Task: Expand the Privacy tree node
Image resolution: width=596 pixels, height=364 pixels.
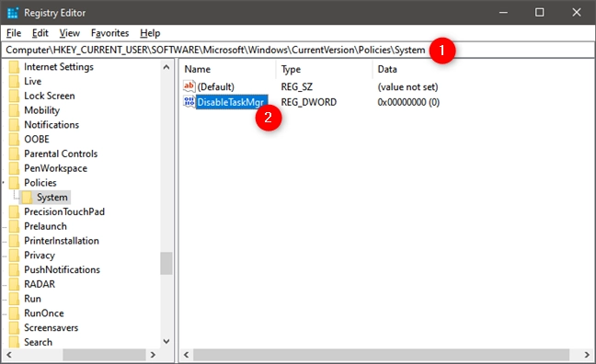Action: [x=5, y=256]
